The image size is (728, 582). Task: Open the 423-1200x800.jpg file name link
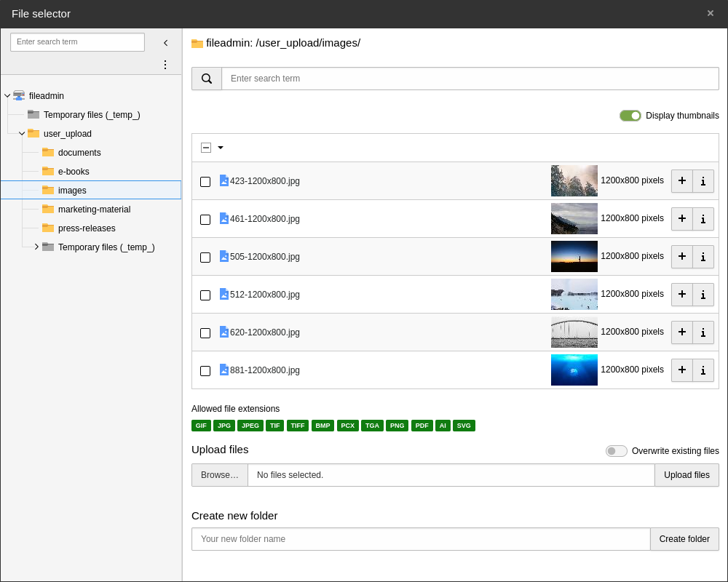click(265, 181)
